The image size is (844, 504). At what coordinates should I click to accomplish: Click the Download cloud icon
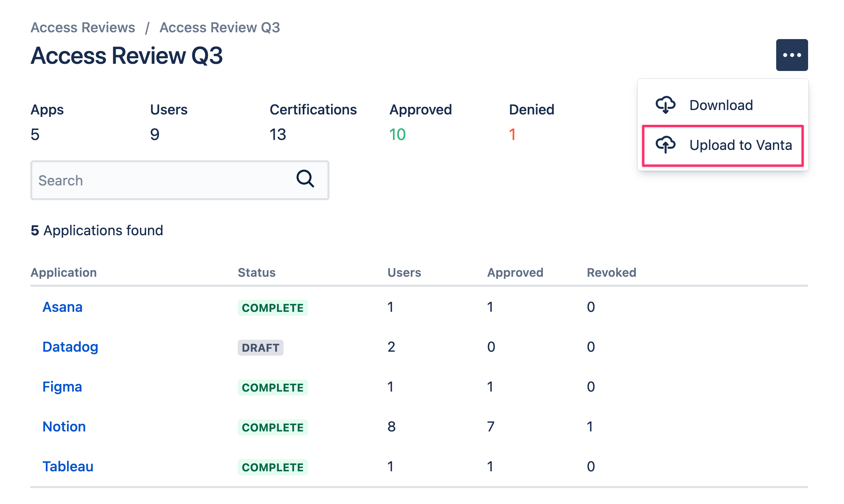pos(665,105)
